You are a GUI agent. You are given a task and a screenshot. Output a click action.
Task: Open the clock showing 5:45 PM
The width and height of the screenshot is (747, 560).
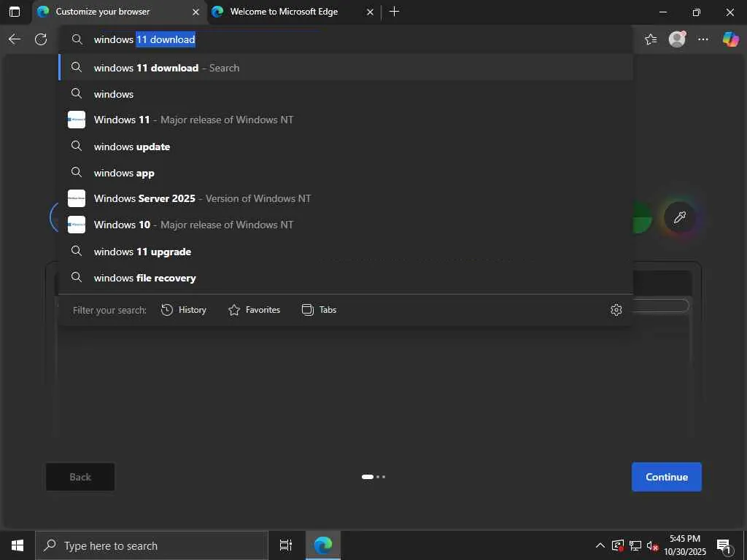coord(685,545)
